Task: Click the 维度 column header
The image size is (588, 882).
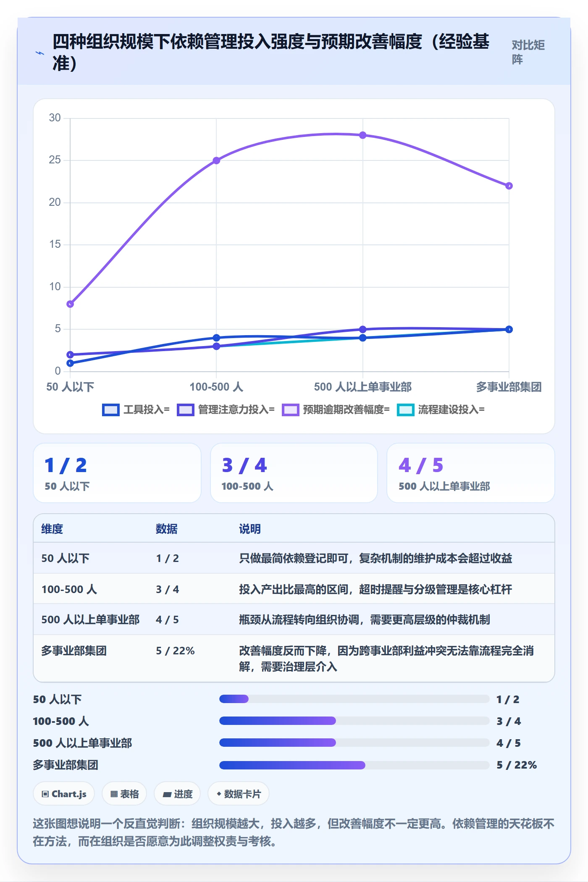Action: 52,529
